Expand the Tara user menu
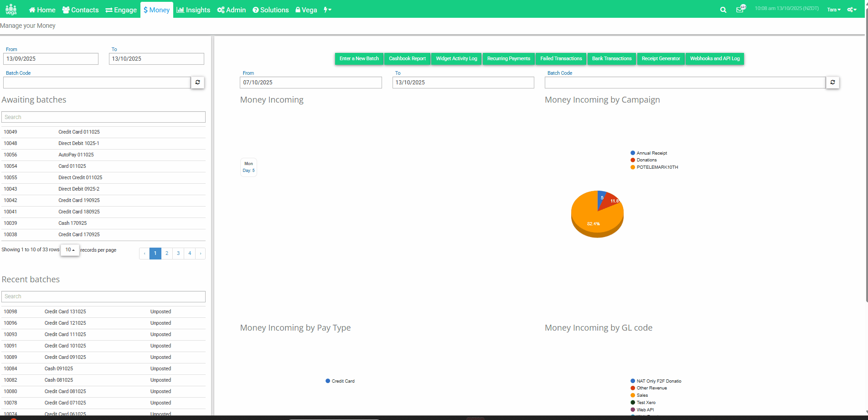Screen dimensions: 868x420 834,10
